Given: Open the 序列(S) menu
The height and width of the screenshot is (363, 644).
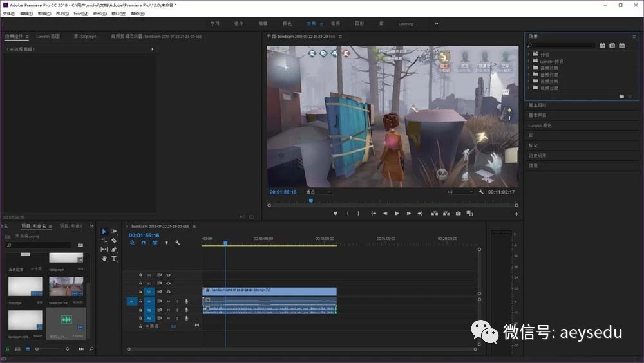Looking at the screenshot, I should point(62,14).
